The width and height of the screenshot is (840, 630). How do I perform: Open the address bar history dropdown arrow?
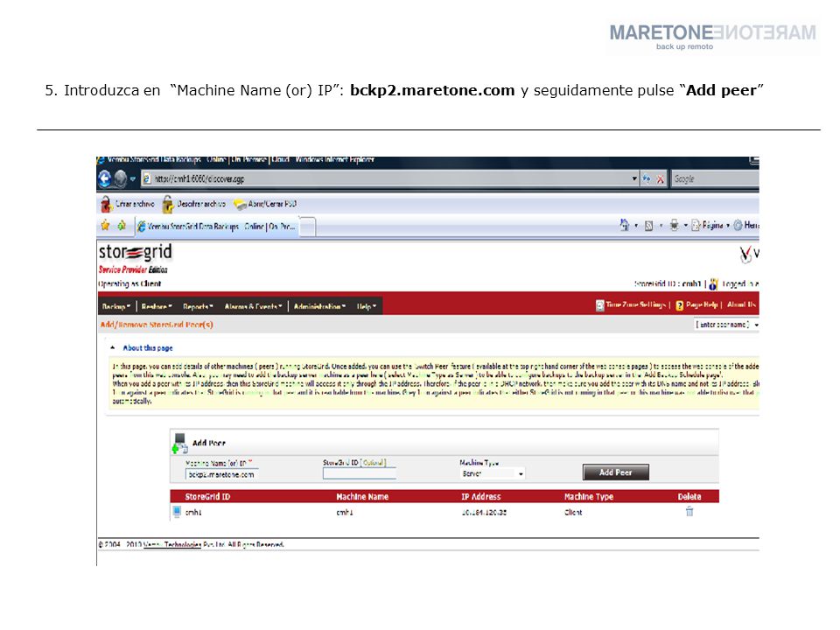tap(634, 178)
